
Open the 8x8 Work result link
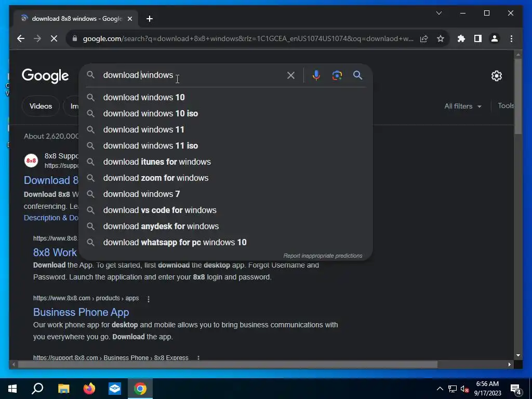55,252
